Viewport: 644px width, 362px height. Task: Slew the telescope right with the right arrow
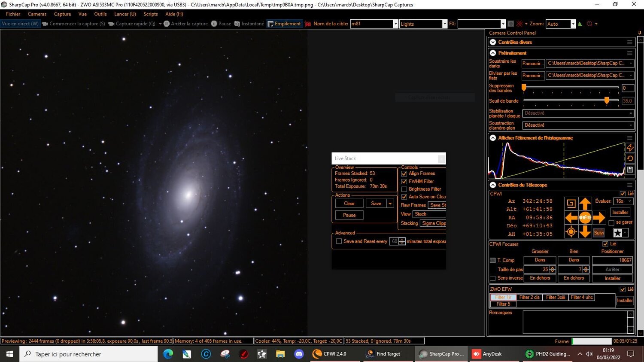pos(599,218)
